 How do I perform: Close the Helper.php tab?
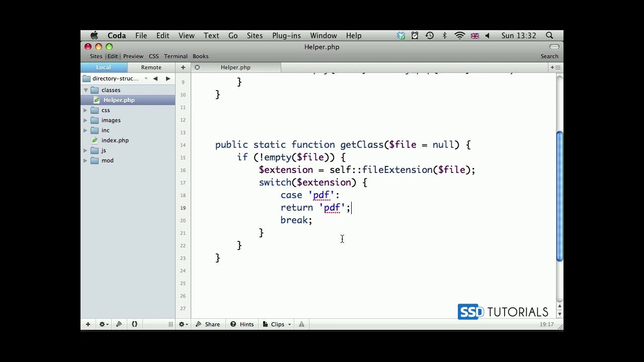pos(197,67)
